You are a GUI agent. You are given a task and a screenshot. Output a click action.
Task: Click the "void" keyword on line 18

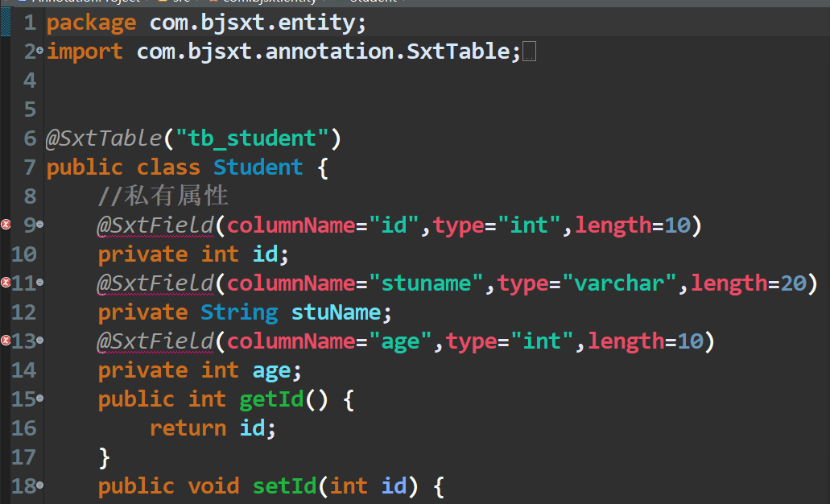point(214,485)
